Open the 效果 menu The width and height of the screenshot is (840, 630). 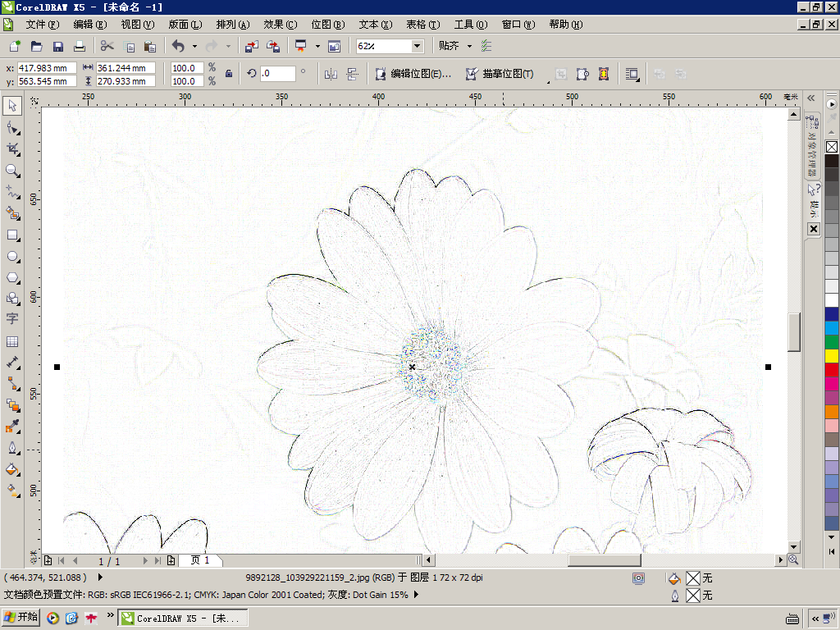click(281, 25)
